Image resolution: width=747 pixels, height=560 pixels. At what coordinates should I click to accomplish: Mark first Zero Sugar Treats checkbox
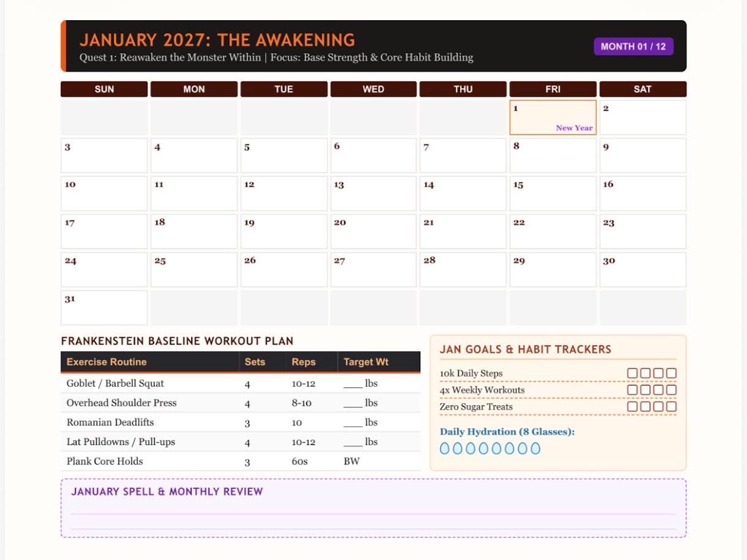coord(633,406)
